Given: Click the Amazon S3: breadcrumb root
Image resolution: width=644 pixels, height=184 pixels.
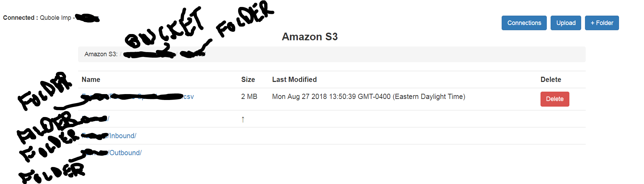Looking at the screenshot, I should pos(101,54).
